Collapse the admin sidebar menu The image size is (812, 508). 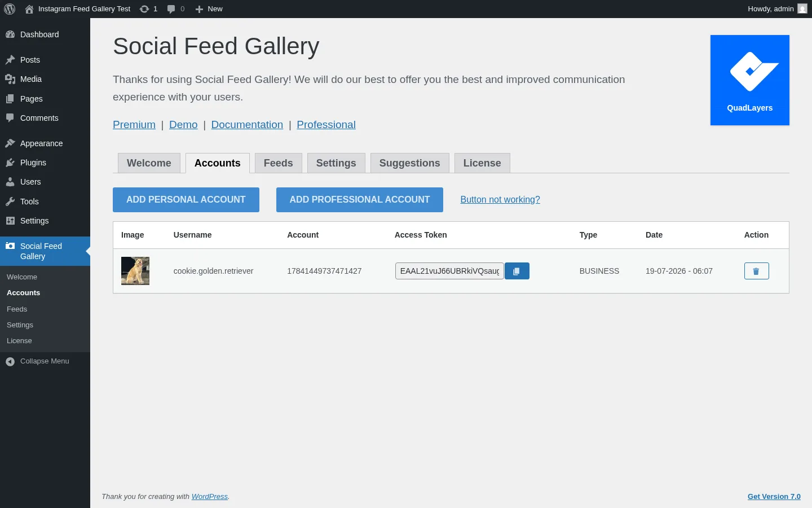[x=45, y=361]
